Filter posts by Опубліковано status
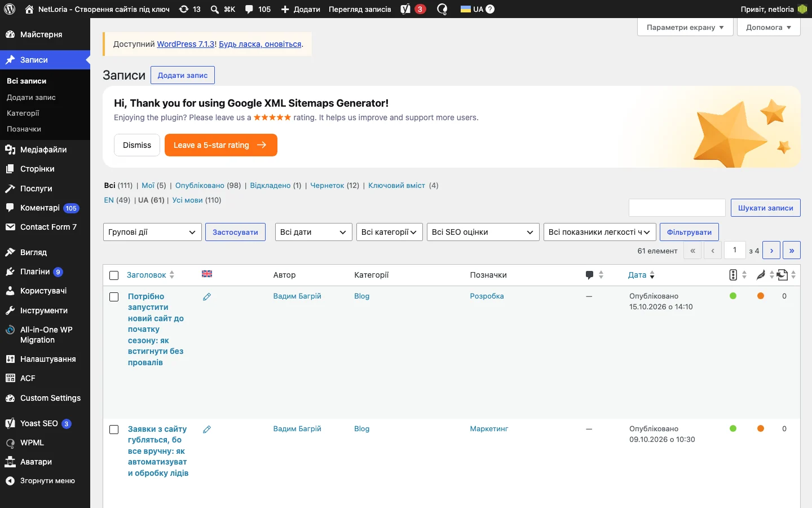Image resolution: width=812 pixels, height=508 pixels. (x=200, y=185)
